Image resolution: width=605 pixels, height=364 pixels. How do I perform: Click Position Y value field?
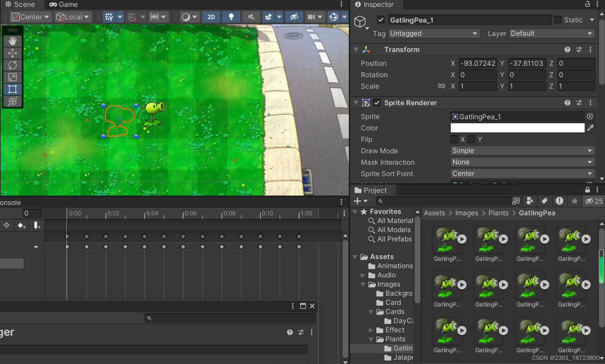(x=527, y=63)
